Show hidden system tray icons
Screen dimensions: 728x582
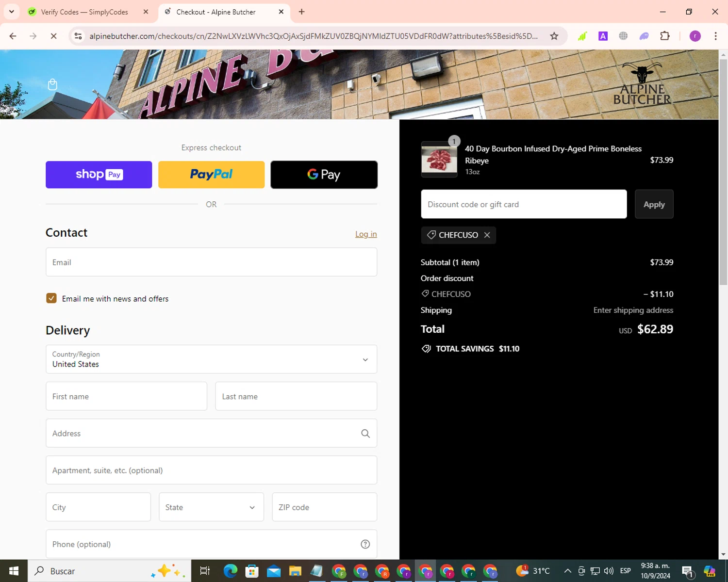pyautogui.click(x=567, y=571)
